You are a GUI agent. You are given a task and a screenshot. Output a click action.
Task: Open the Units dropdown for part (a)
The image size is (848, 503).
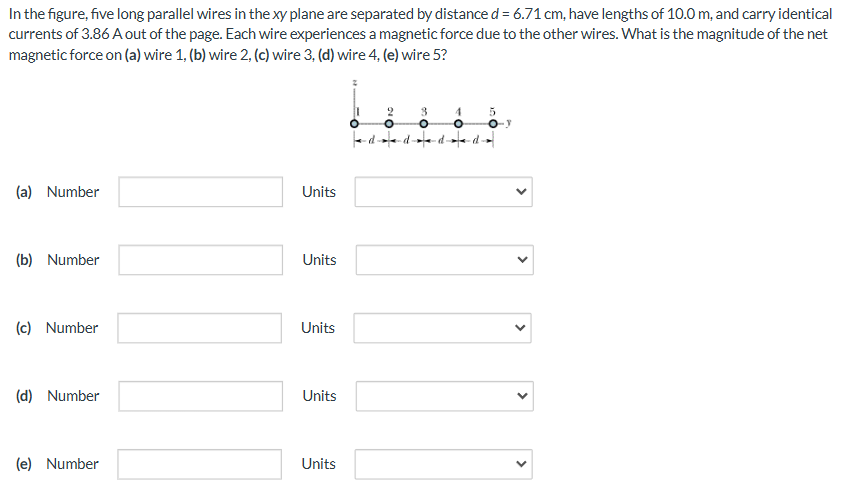443,192
